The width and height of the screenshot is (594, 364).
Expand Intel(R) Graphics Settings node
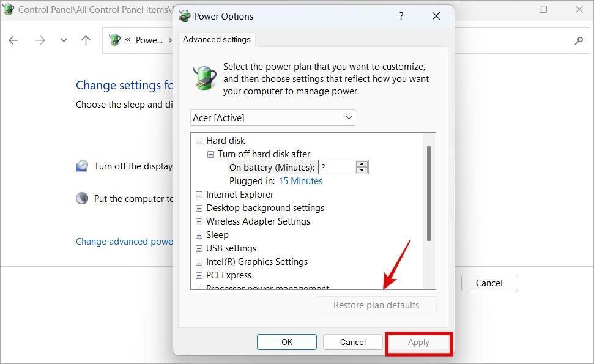(199, 262)
